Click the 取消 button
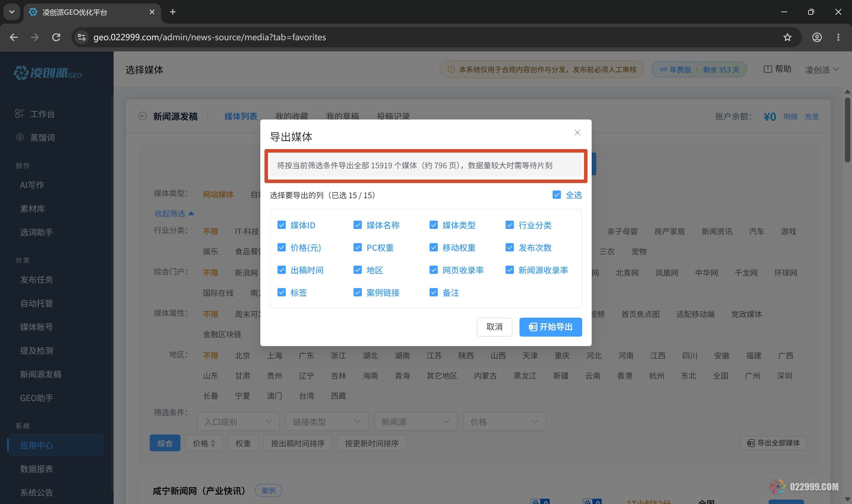 click(x=494, y=327)
